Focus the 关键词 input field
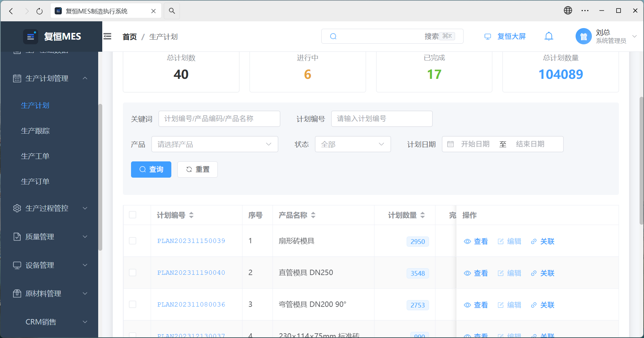 [219, 119]
